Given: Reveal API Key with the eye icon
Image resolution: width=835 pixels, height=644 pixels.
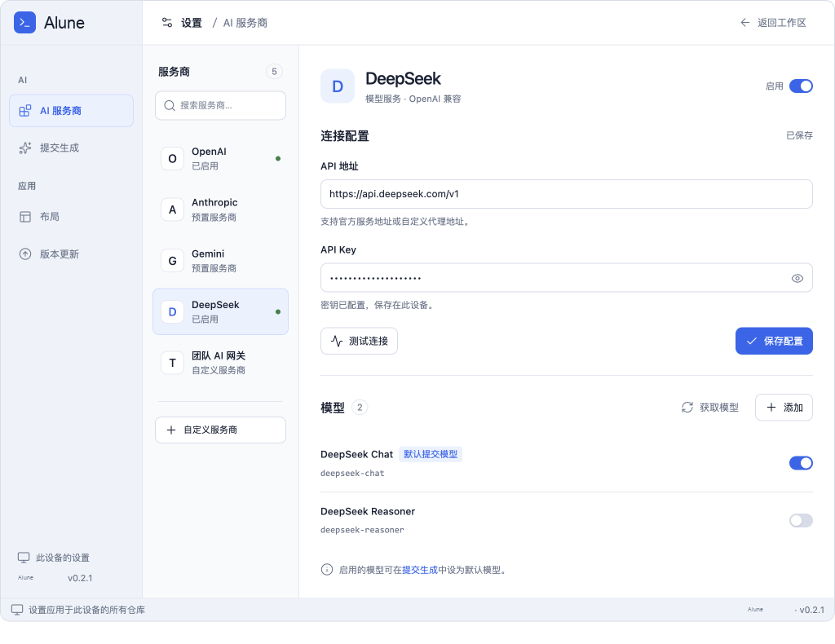Looking at the screenshot, I should tap(797, 278).
